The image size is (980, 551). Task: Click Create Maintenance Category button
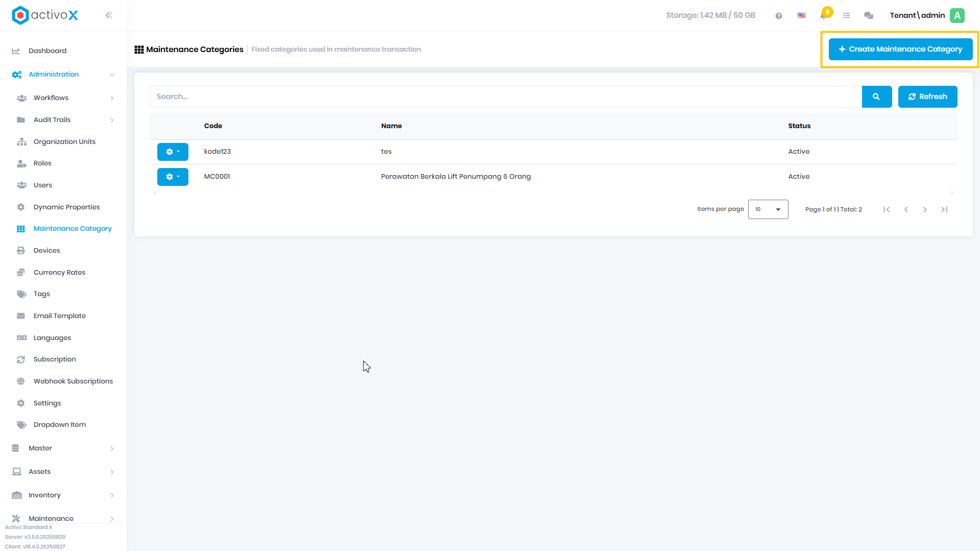900,50
